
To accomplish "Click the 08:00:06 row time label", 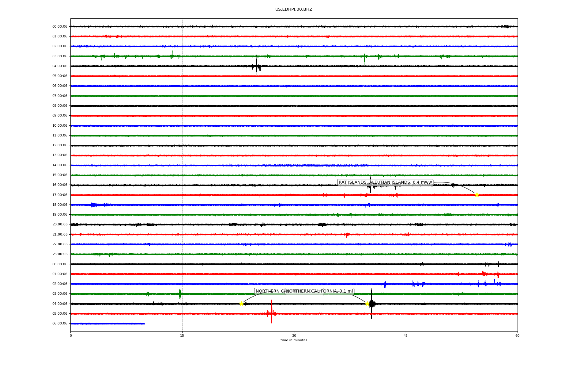I will (x=60, y=106).
